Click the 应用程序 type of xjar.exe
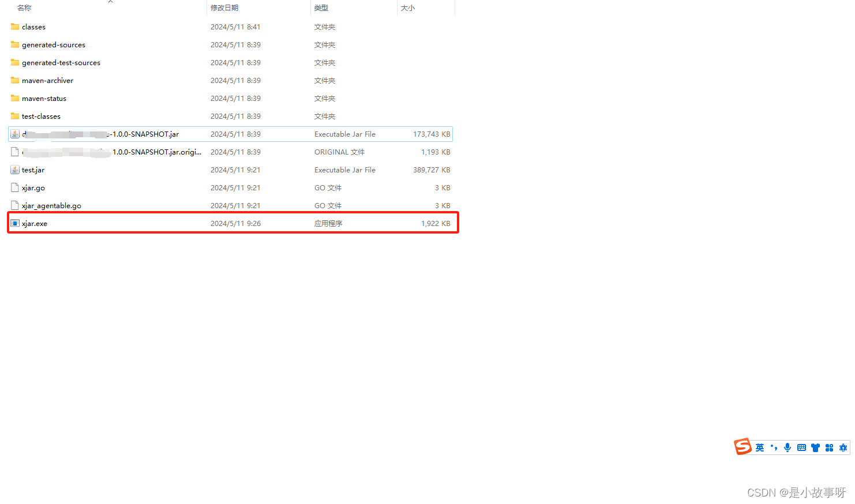This screenshot has width=855, height=504. pyautogui.click(x=328, y=224)
